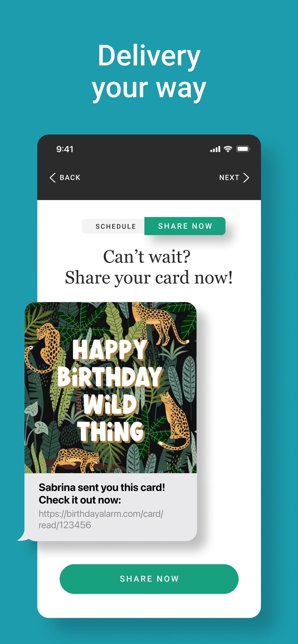
Task: Proceed with the NEXT label
Action: tap(229, 178)
